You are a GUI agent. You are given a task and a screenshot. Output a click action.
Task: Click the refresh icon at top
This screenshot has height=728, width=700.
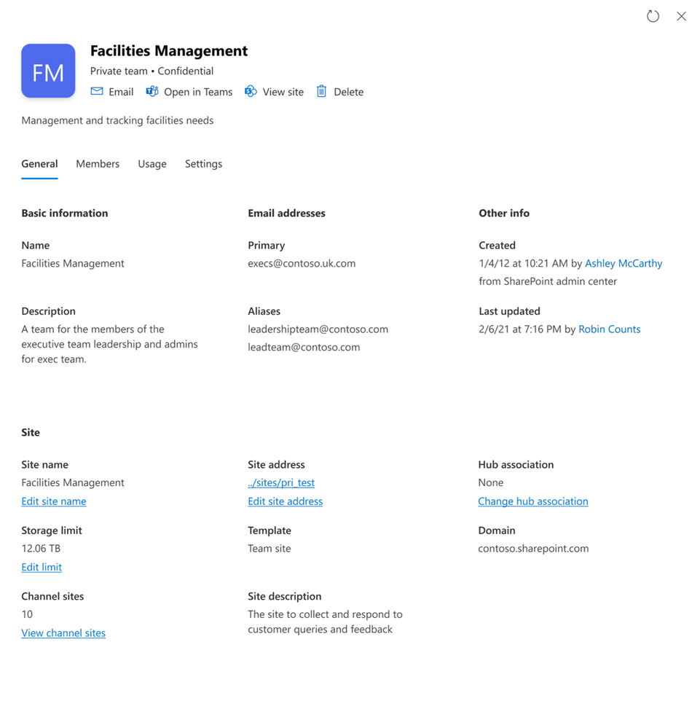point(653,16)
